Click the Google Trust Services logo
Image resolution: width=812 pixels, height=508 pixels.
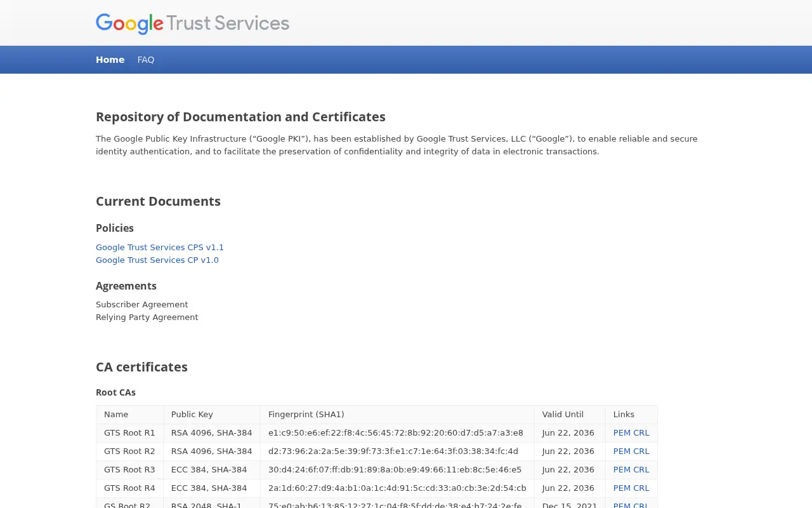click(x=192, y=23)
